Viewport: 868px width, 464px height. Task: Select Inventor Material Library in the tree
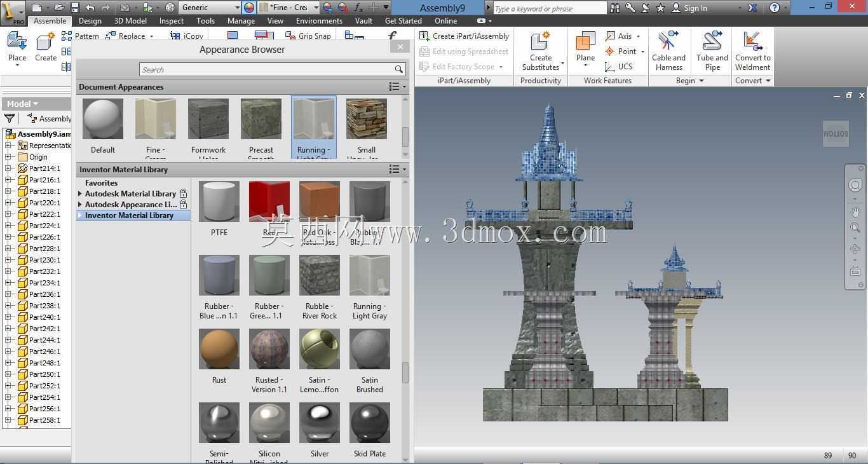coord(129,215)
